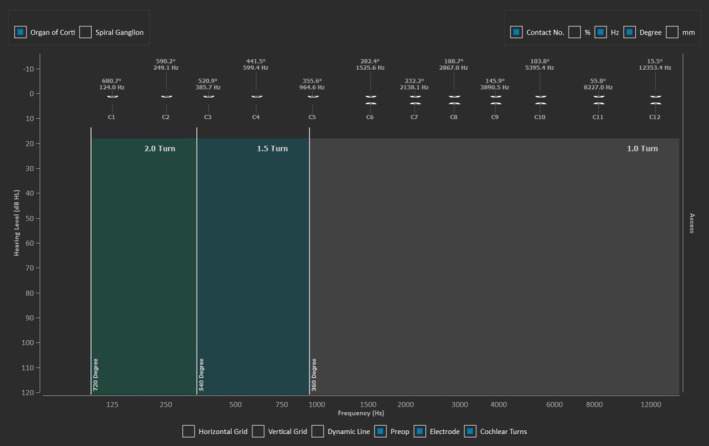
Task: Click the -10 hearing level tick
Action: pos(28,69)
